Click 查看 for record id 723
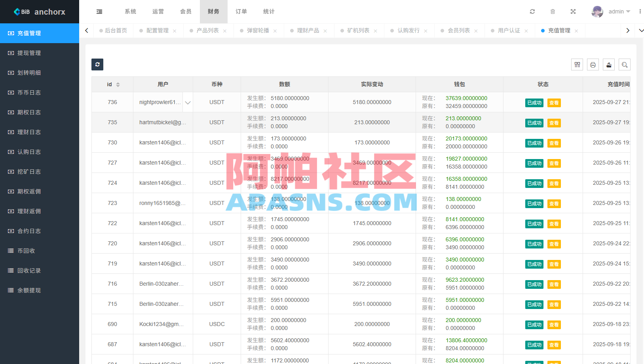The width and height of the screenshot is (644, 364). point(554,204)
